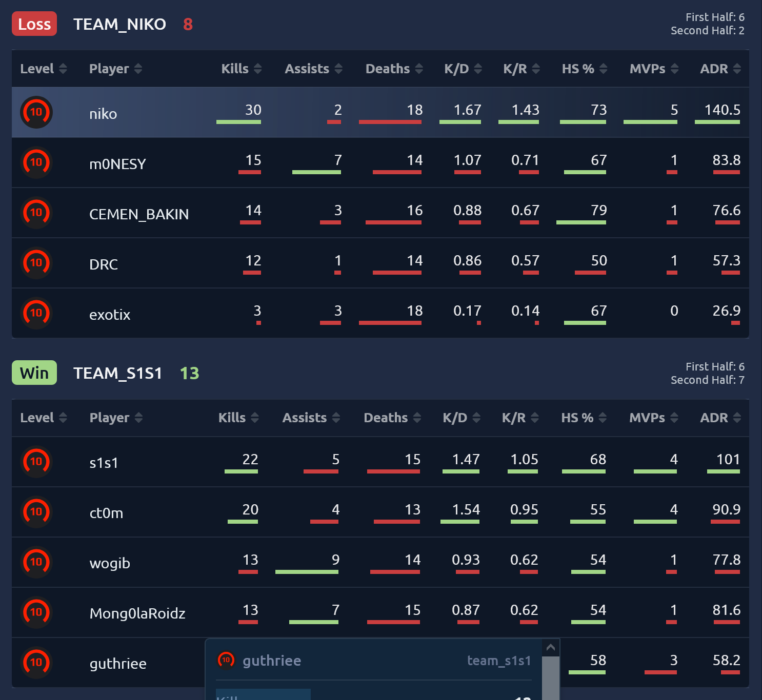Open m0NESY's player profile

(117, 164)
